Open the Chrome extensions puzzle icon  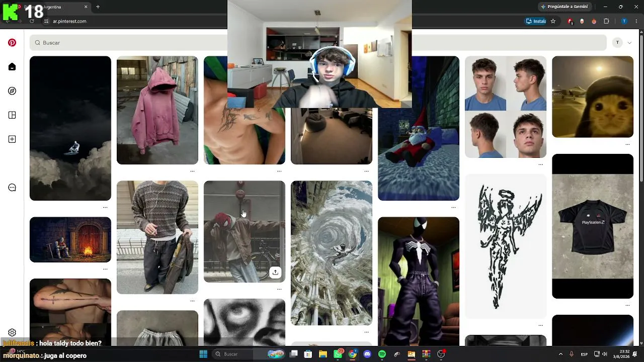pyautogui.click(x=606, y=21)
